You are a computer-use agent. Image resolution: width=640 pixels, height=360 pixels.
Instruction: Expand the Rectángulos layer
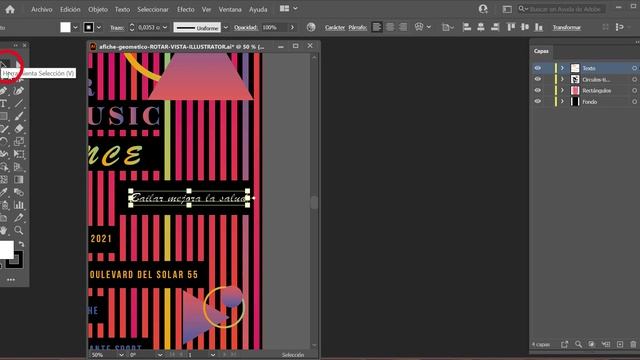(x=562, y=90)
